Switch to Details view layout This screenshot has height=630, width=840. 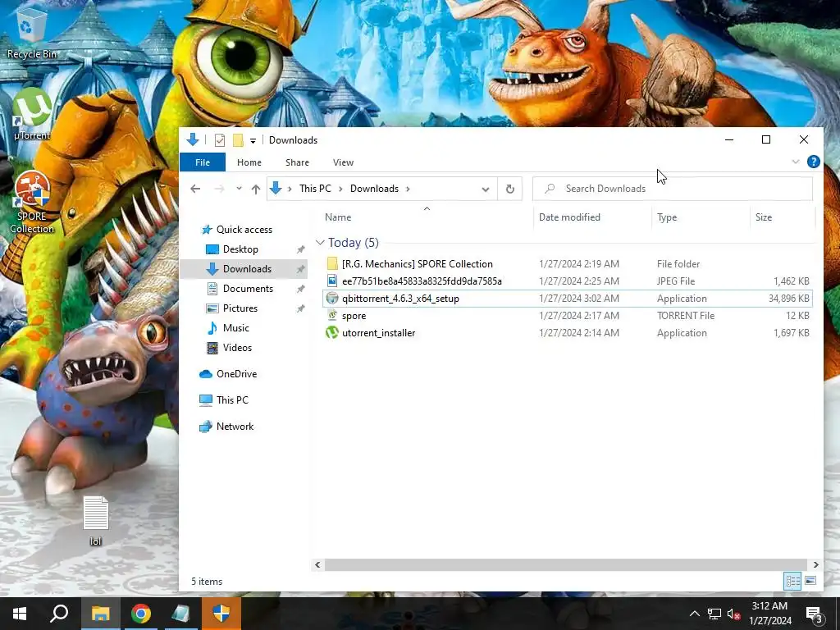[x=793, y=581]
